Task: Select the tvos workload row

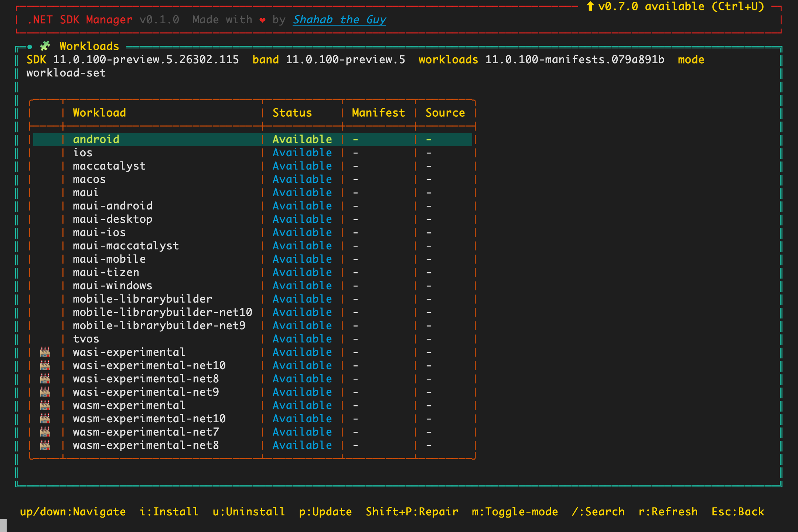Action: (x=253, y=339)
